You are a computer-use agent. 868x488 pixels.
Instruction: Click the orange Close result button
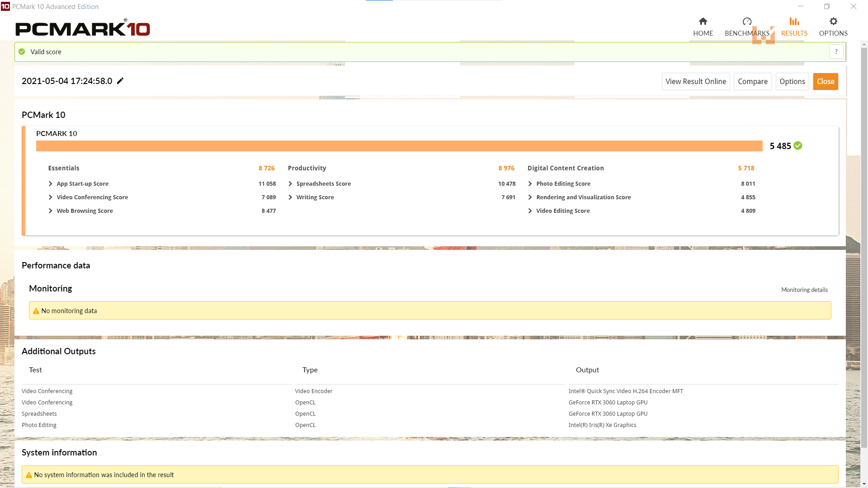tap(825, 81)
